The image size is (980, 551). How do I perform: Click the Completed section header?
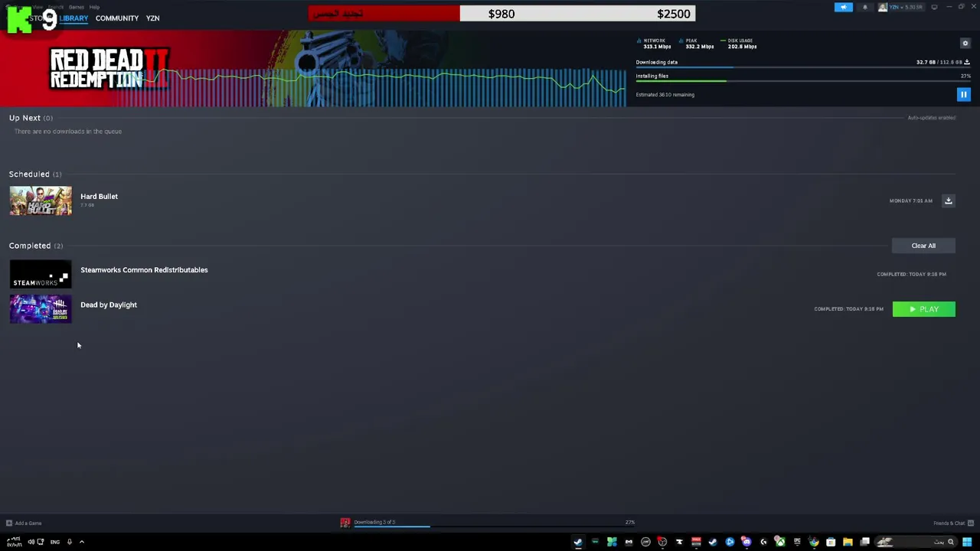(36, 246)
